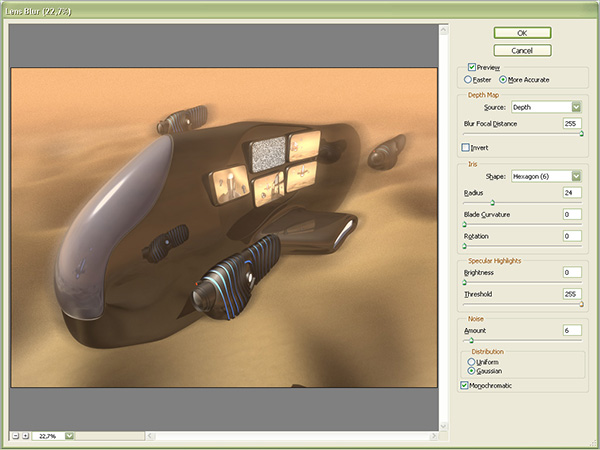Select the Faster radio button

[467, 79]
